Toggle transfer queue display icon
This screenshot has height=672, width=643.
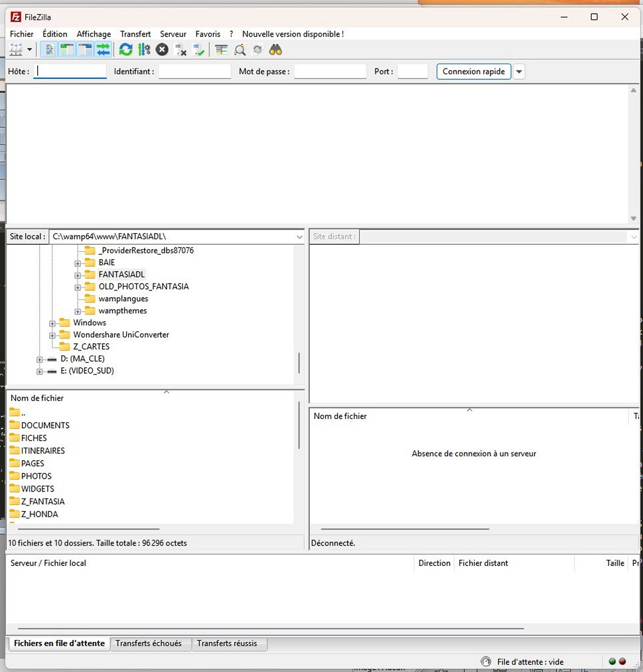pos(103,50)
